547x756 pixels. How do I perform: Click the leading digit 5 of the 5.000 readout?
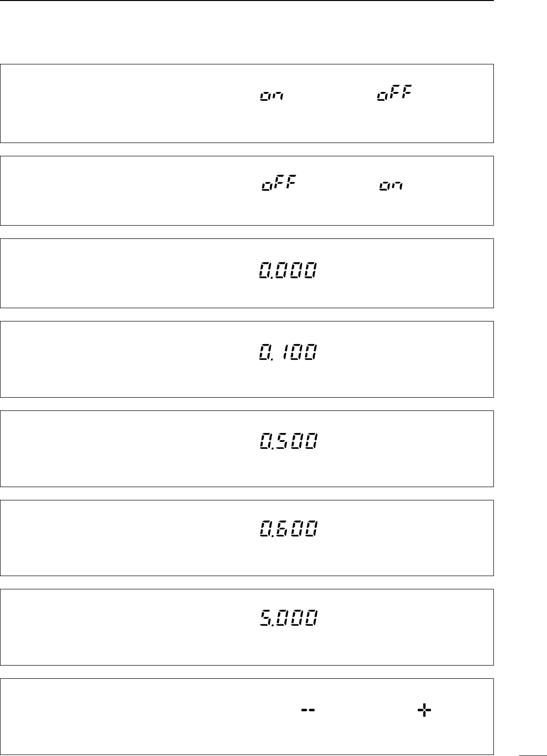266,617
